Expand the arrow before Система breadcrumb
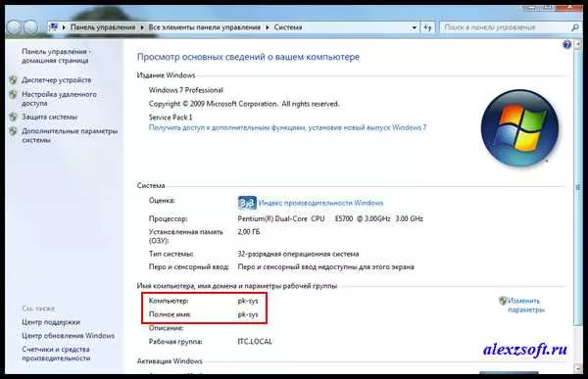 268,27
